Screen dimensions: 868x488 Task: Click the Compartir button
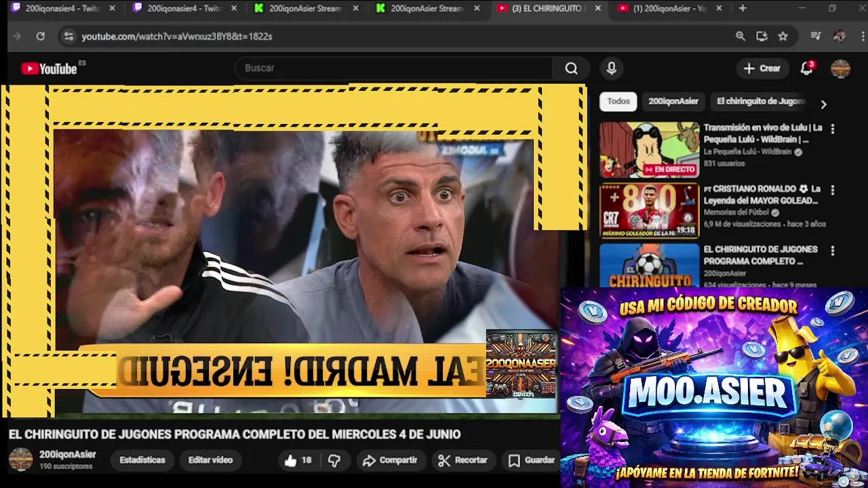(390, 460)
